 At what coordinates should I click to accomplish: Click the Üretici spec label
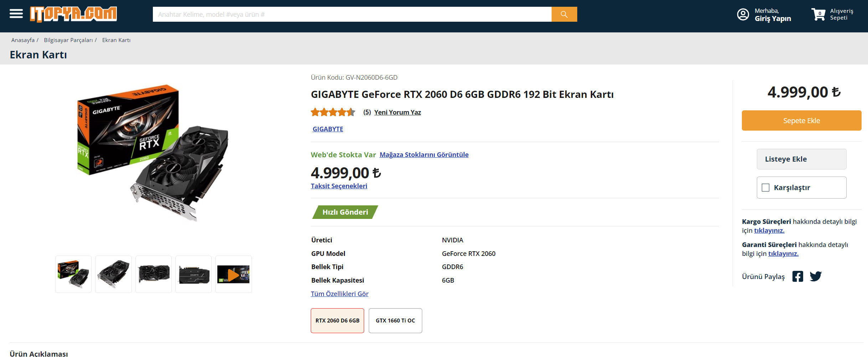[x=322, y=240]
